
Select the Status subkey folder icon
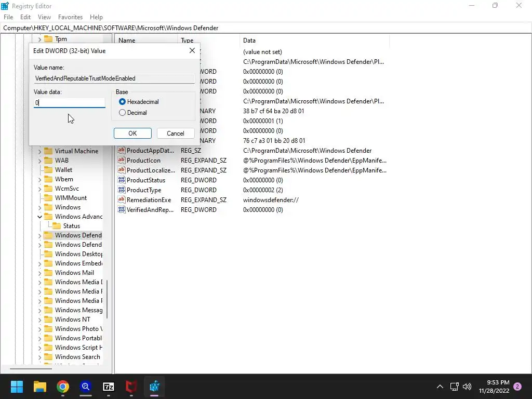point(57,226)
